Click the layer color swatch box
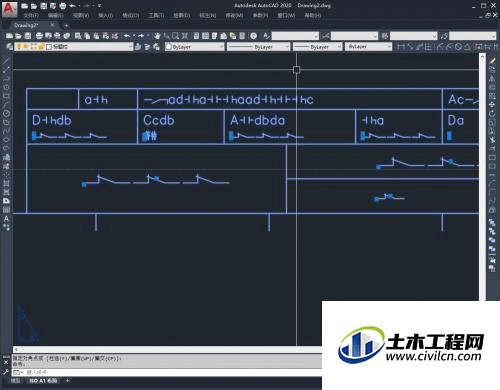Viewport: 500px width, 390px height. 49,47
